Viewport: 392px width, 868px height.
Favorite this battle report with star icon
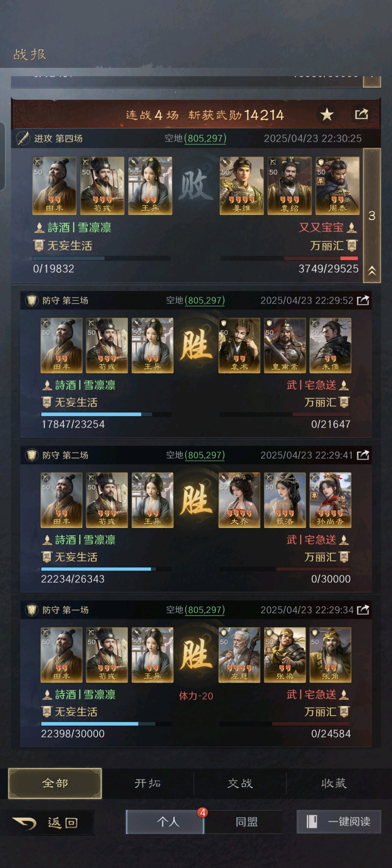[327, 115]
